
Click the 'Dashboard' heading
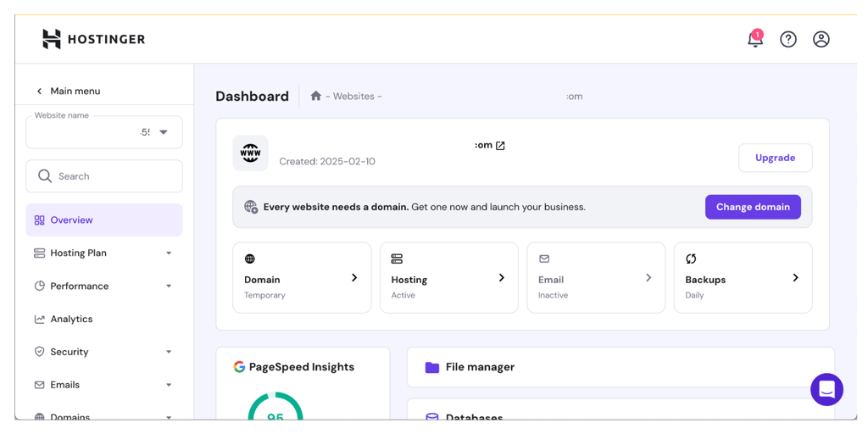pyautogui.click(x=253, y=97)
